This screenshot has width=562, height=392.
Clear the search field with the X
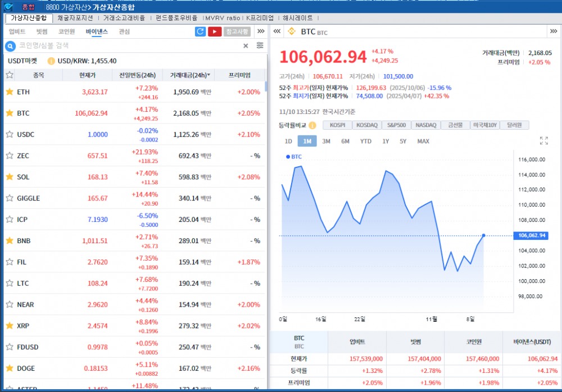click(x=246, y=45)
